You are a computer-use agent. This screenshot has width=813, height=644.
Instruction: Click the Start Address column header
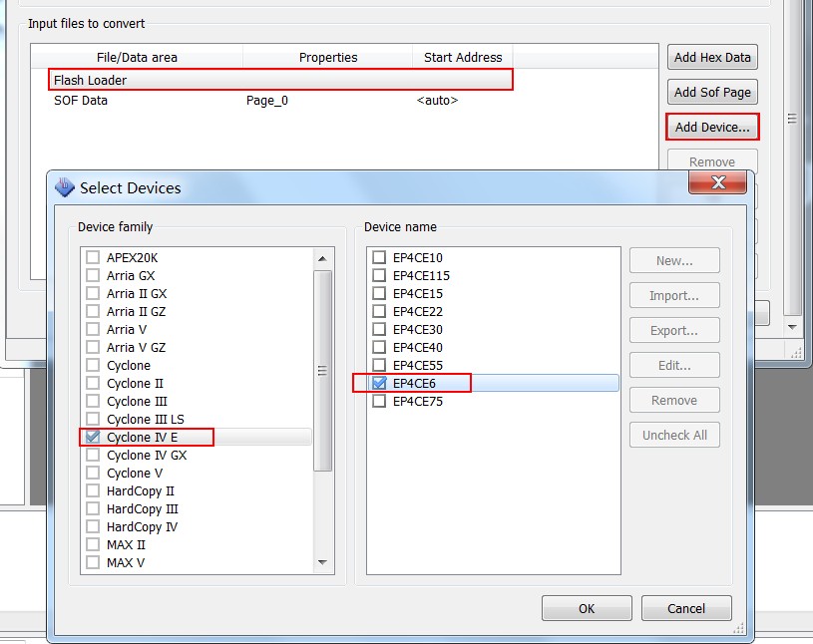click(x=463, y=58)
